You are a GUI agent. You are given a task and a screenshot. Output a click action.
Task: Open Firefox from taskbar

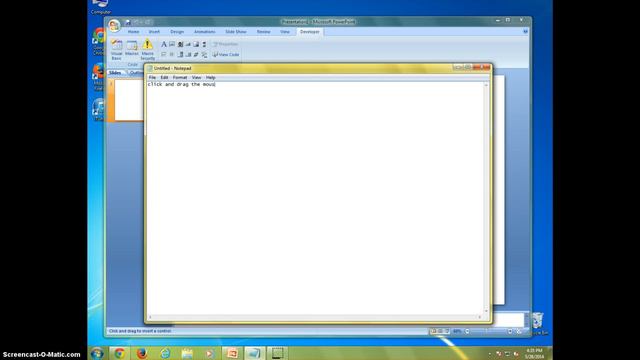(x=142, y=353)
